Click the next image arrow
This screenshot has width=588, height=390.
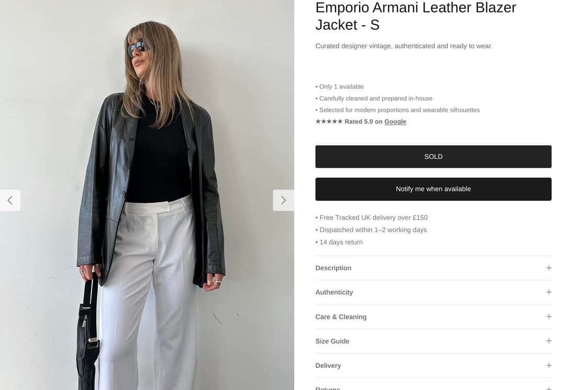(x=283, y=200)
